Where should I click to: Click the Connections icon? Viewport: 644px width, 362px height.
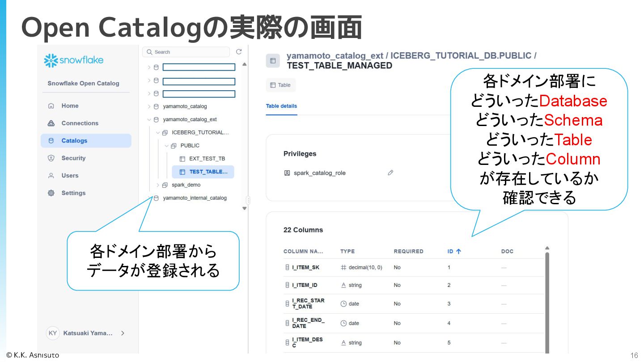51,123
